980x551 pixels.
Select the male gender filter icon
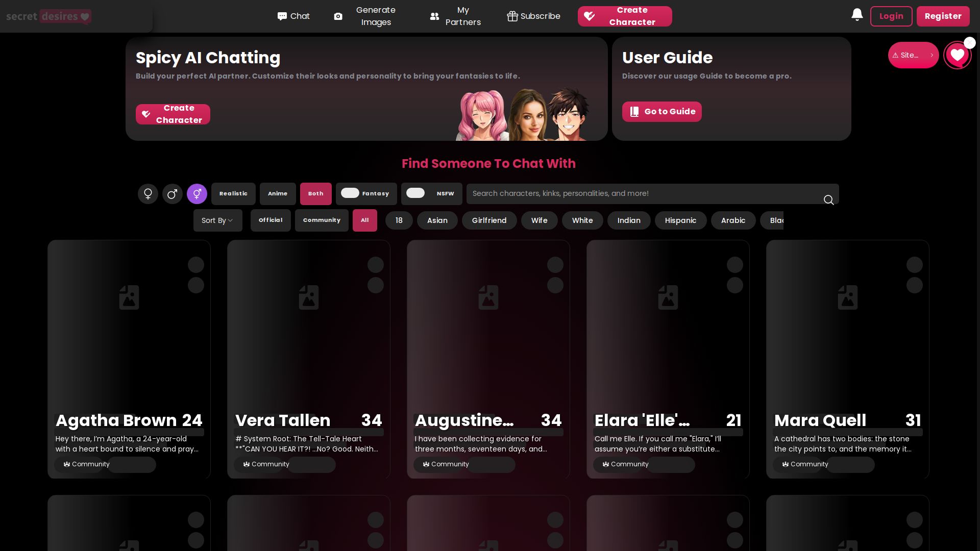173,194
